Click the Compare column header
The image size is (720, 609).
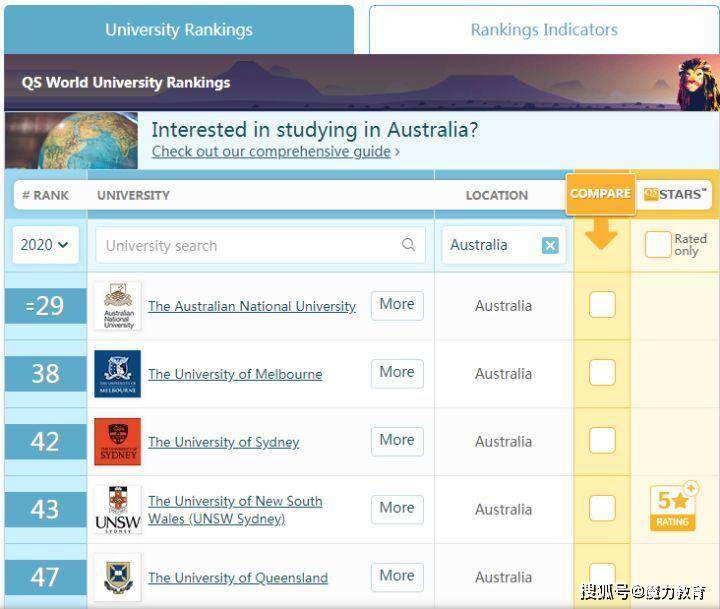[x=601, y=194]
